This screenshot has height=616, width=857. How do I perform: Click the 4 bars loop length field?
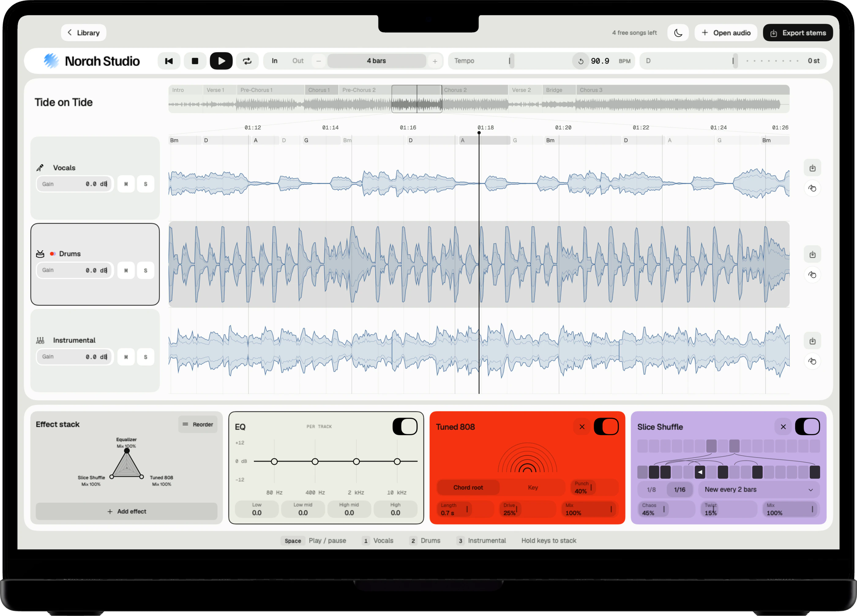point(376,61)
